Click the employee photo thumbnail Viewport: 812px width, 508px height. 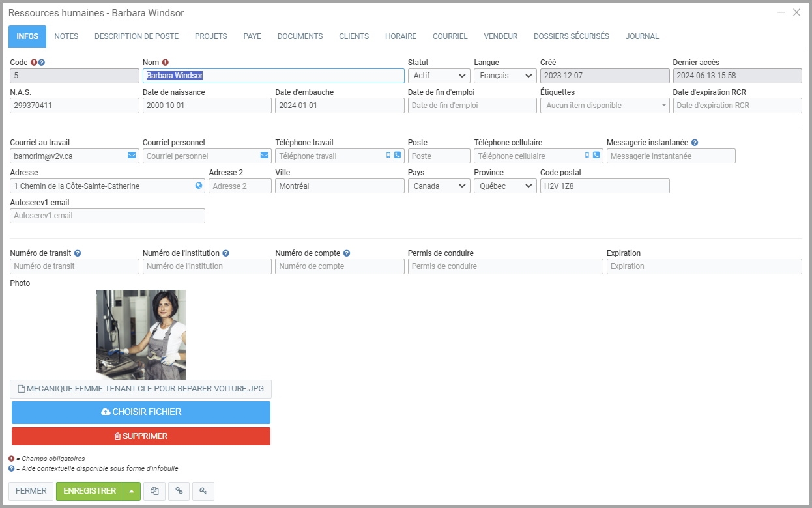point(141,335)
